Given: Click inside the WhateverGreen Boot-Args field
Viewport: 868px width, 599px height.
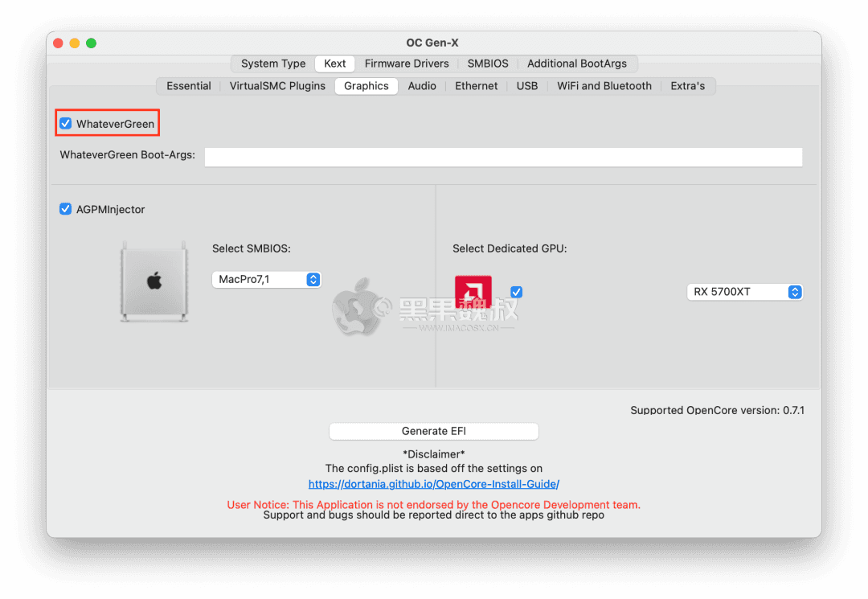Looking at the screenshot, I should click(503, 157).
